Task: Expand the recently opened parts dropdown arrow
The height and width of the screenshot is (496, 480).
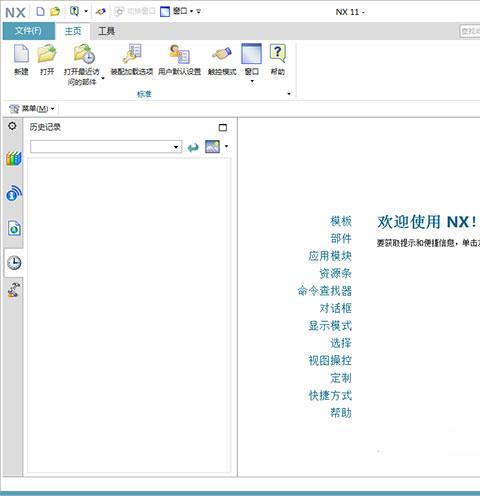Action: pos(103,79)
